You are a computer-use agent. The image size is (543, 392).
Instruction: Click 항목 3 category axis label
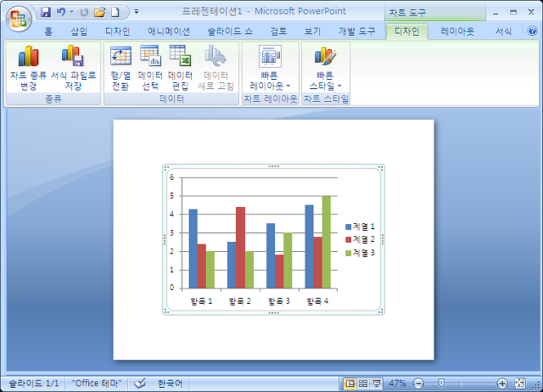point(279,301)
